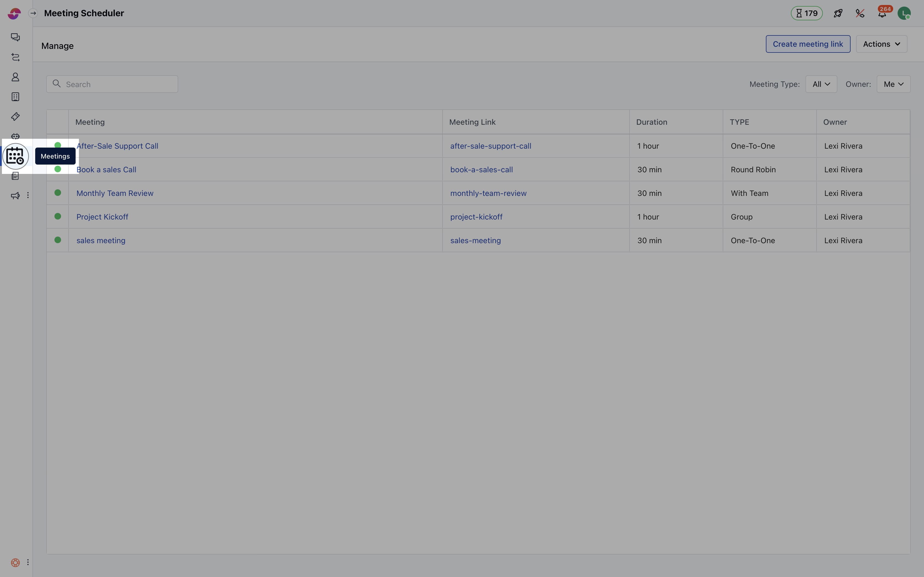This screenshot has height=577, width=924.
Task: Open the conversations chat icon in sidebar
Action: coord(15,37)
